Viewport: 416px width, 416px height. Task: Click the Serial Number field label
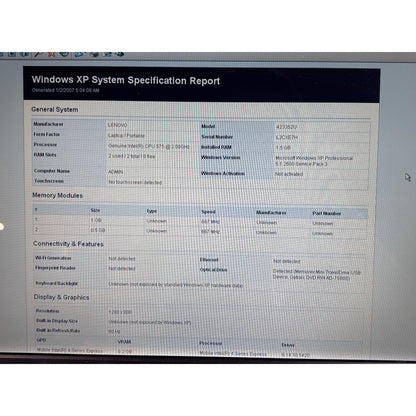pos(217,137)
